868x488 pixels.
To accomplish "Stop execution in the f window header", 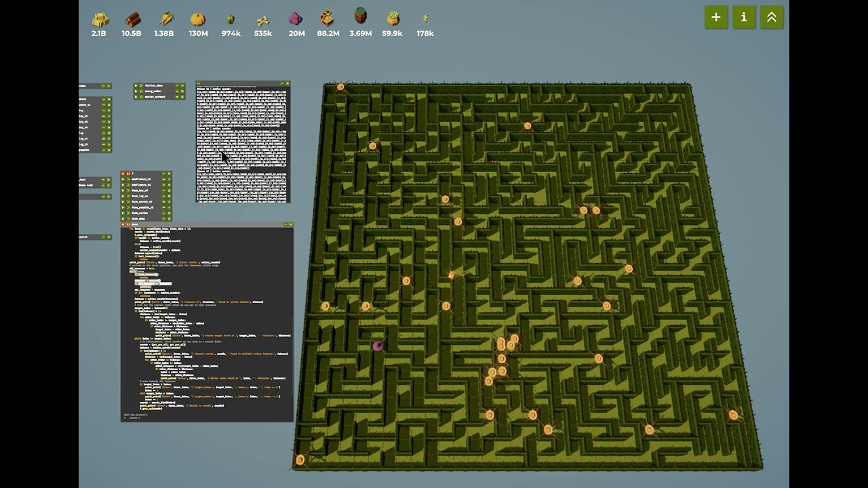I will (123, 174).
